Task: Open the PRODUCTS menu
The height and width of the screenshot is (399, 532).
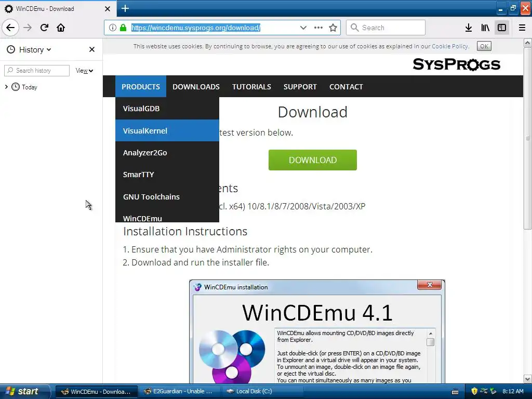Action: tap(140, 87)
